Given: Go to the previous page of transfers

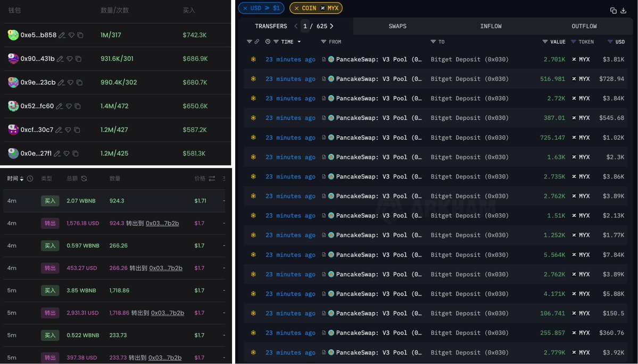Looking at the screenshot, I should tap(296, 26).
